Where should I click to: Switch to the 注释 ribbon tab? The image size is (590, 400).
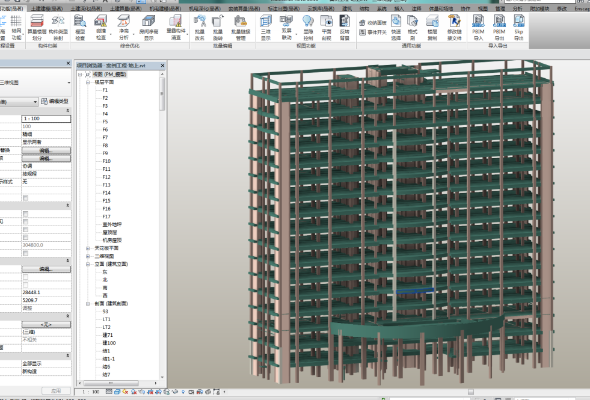point(416,8)
